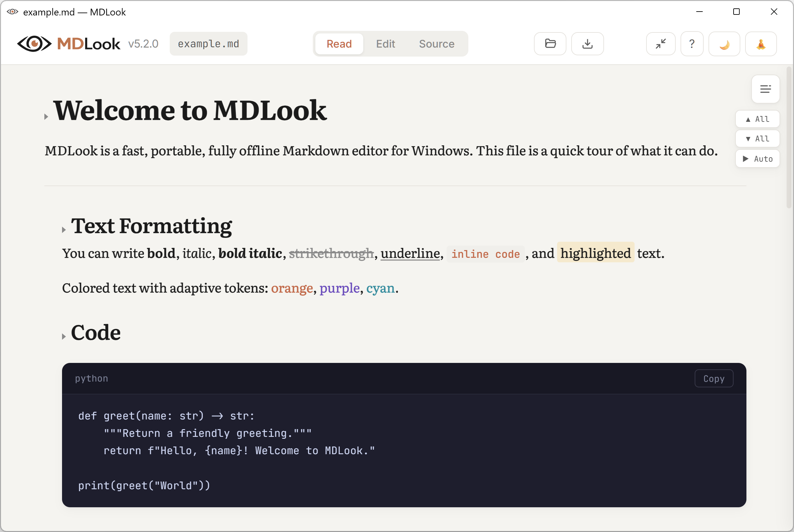Click the purple colored word
This screenshot has width=794, height=532.
tap(339, 288)
